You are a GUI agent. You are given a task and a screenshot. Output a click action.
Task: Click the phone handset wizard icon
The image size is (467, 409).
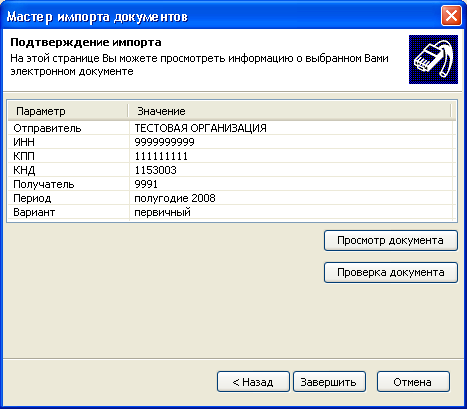(x=433, y=59)
